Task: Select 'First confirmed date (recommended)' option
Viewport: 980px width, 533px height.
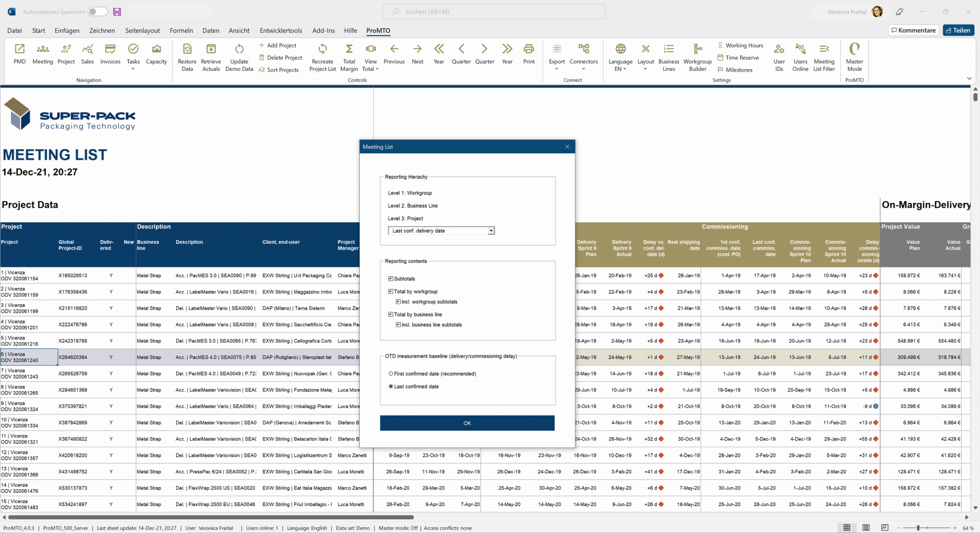Action: click(391, 374)
